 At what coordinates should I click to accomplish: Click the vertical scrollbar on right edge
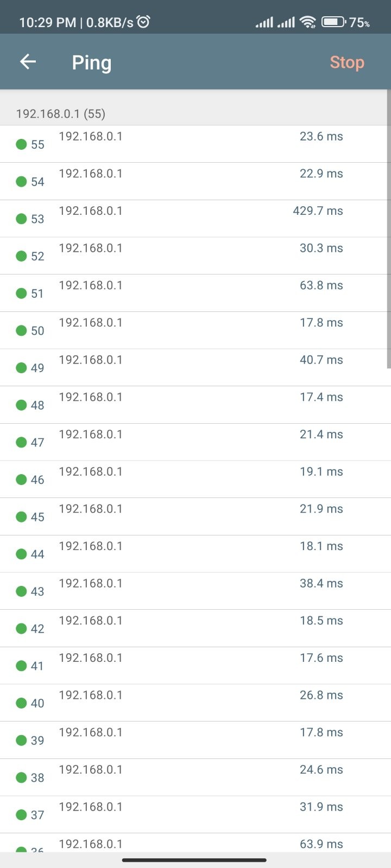(388, 229)
